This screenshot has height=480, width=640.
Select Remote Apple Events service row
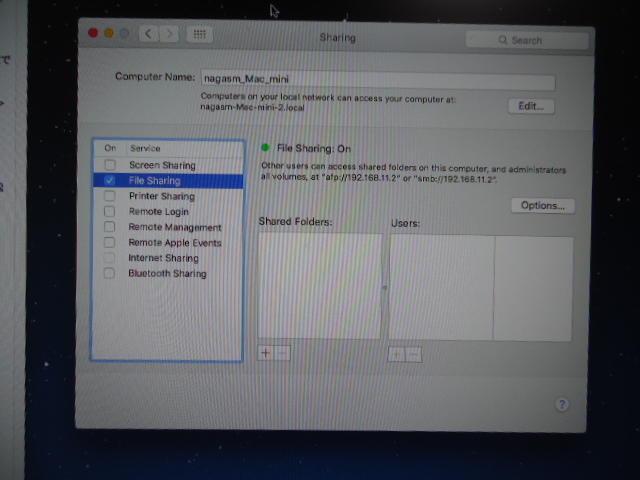tap(168, 243)
